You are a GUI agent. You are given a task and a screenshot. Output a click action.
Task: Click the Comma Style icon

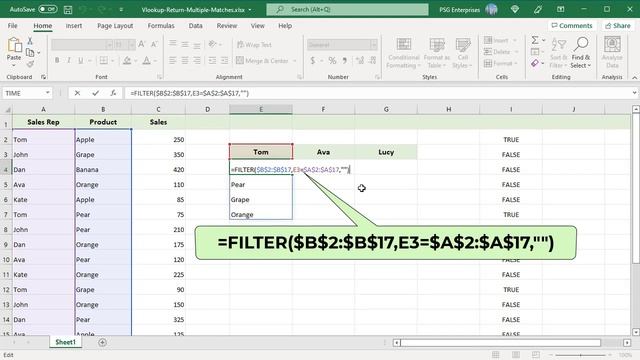click(x=345, y=61)
